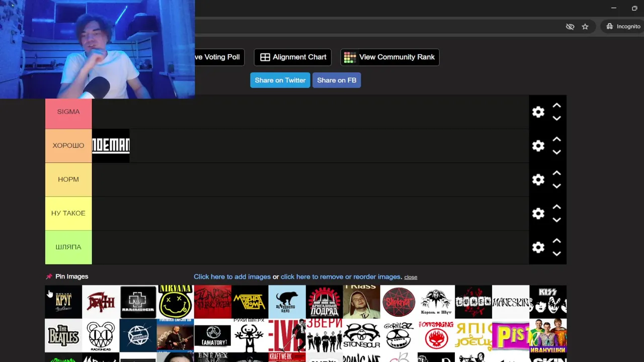Select the SIGMA tier label
The height and width of the screenshot is (362, 644).
(x=68, y=112)
